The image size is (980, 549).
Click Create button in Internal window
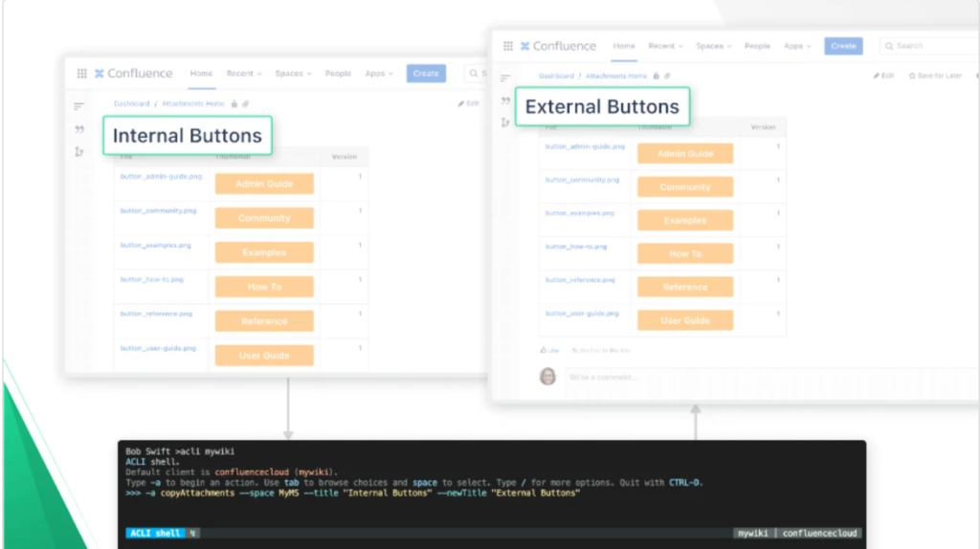pyautogui.click(x=426, y=74)
